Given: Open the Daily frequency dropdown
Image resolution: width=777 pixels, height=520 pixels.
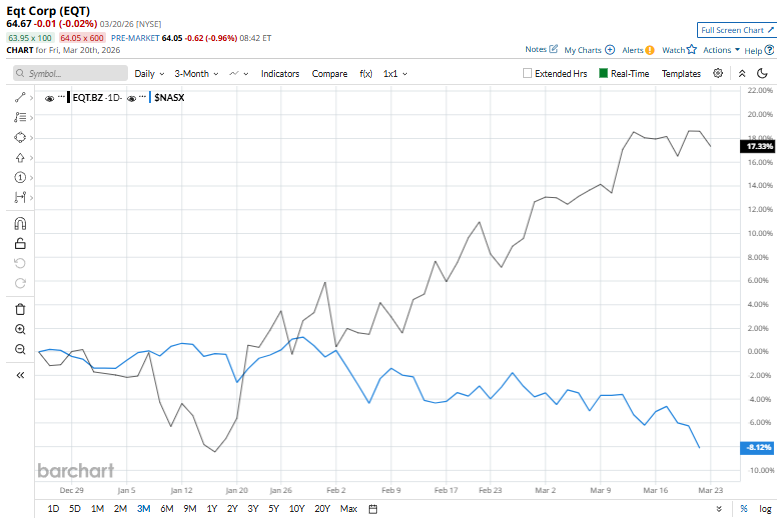Looking at the screenshot, I should pos(149,73).
